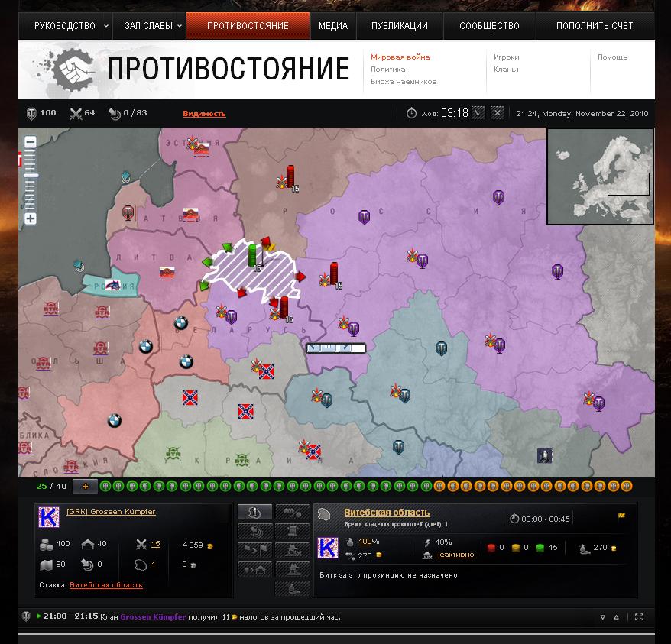Click the map zoom-out minus button
This screenshot has height=644, width=671.
click(x=31, y=142)
